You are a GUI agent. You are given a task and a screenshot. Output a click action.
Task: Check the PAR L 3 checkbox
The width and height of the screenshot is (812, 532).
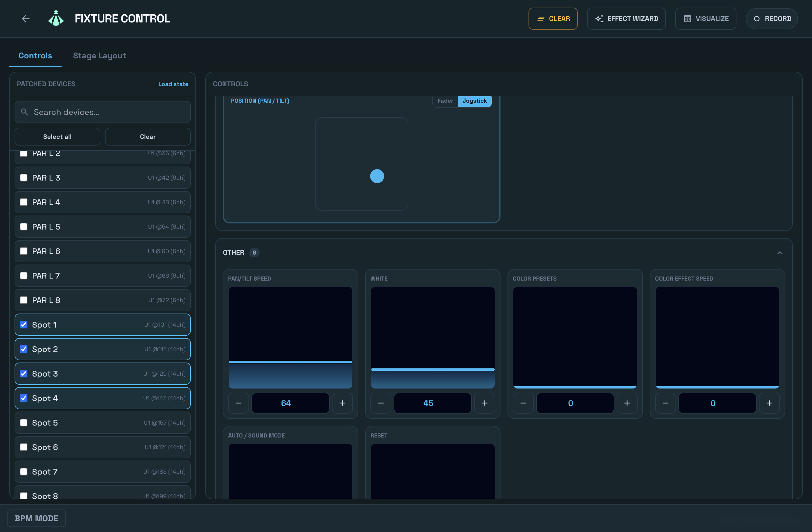point(24,177)
